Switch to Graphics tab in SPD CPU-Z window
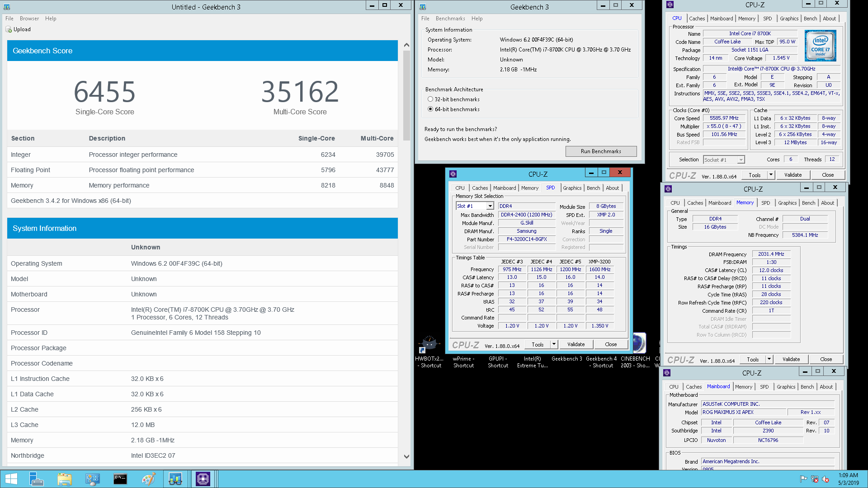868x488 pixels. [572, 188]
